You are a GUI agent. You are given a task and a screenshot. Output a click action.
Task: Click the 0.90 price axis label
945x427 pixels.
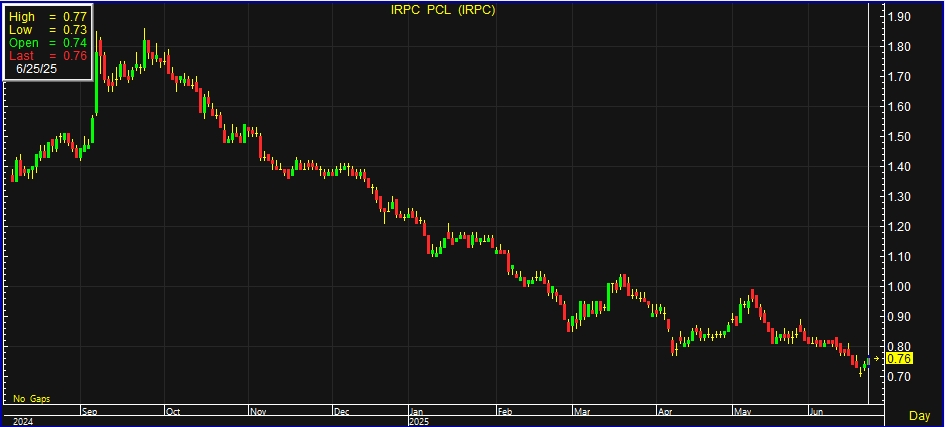[899, 317]
